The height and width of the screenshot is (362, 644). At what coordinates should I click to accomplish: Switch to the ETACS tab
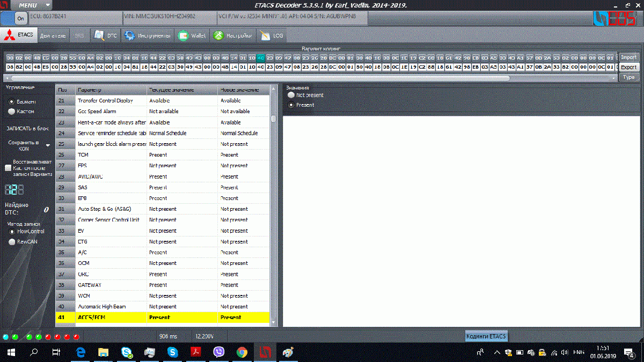[x=19, y=35]
